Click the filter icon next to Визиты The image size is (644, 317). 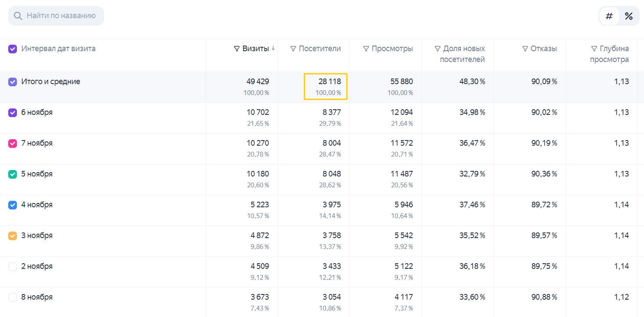[237, 49]
